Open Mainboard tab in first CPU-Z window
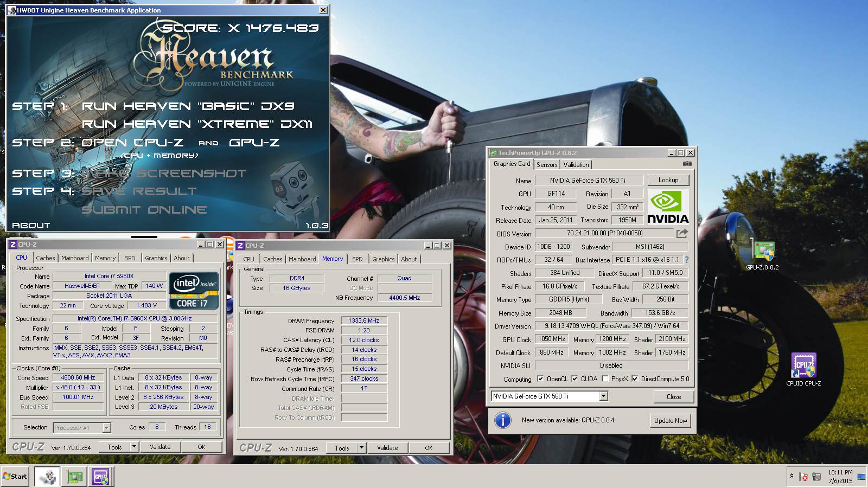 pyautogui.click(x=75, y=258)
